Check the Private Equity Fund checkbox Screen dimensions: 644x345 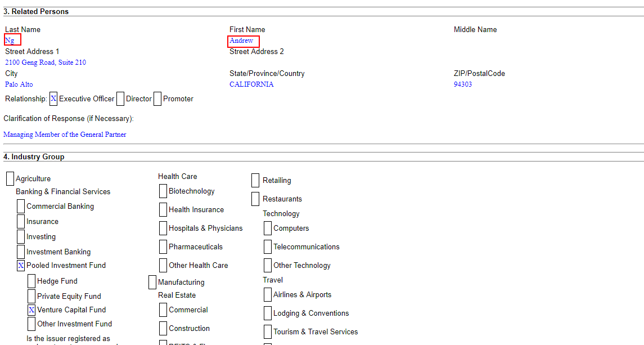coord(31,297)
